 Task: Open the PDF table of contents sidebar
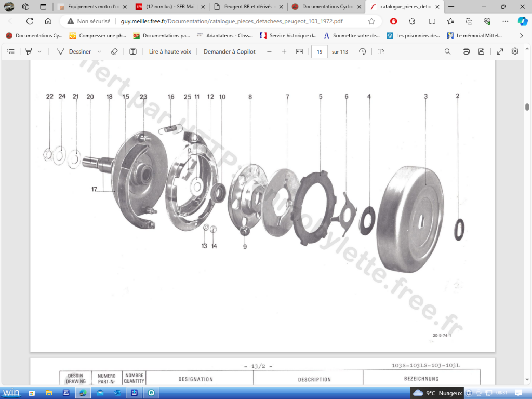(10, 51)
